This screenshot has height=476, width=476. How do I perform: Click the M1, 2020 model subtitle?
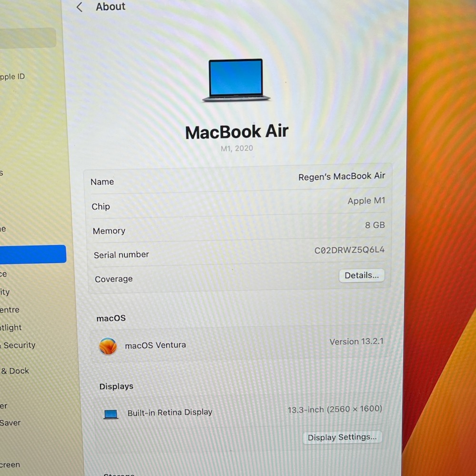[x=237, y=148]
